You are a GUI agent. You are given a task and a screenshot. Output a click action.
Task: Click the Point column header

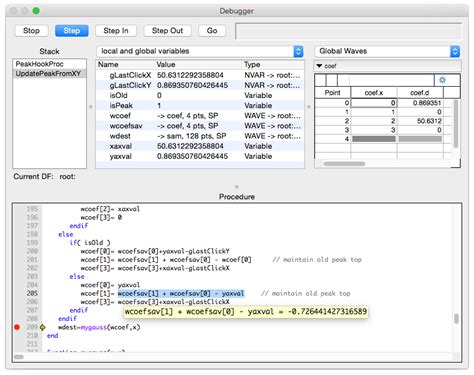pos(332,93)
